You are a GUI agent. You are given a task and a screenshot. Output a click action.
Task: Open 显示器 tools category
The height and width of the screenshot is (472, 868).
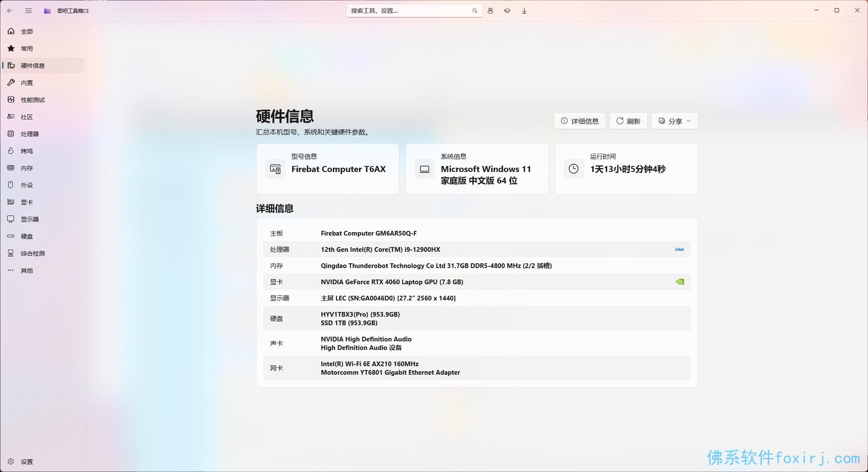point(43,219)
